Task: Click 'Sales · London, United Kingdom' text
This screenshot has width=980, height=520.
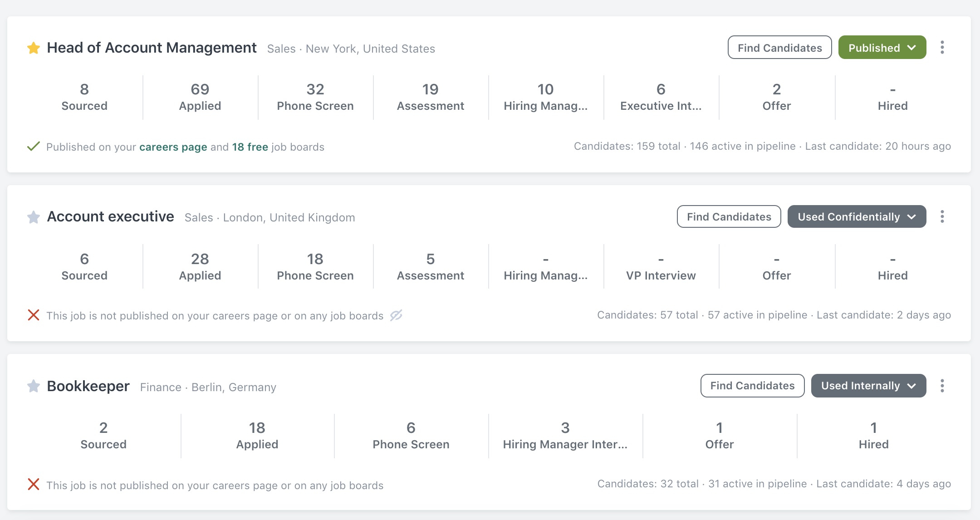Action: click(269, 217)
